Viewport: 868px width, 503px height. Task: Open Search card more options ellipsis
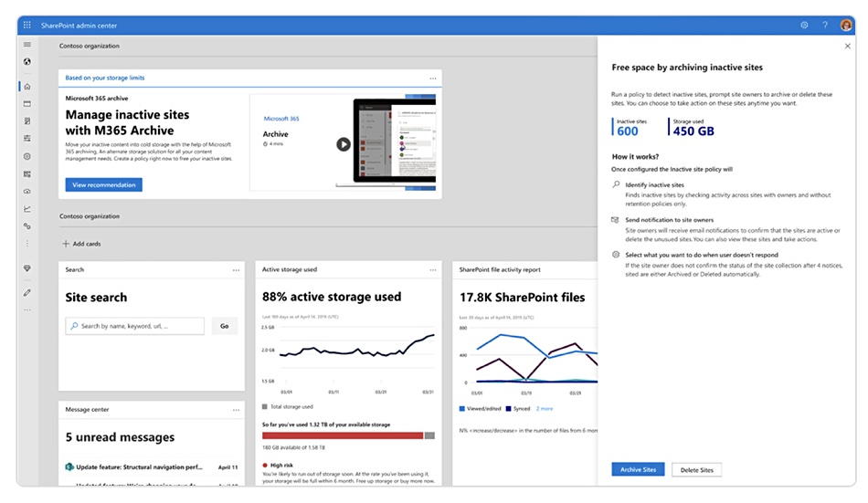(x=237, y=270)
